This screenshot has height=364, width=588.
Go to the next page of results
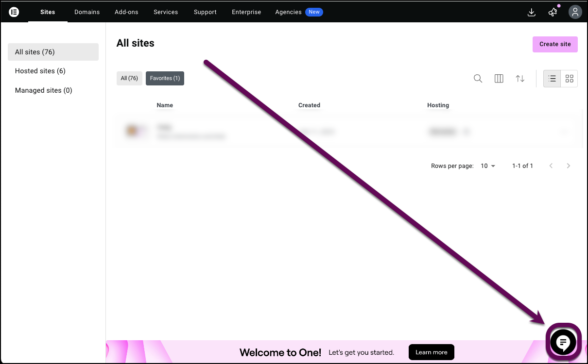pyautogui.click(x=568, y=165)
